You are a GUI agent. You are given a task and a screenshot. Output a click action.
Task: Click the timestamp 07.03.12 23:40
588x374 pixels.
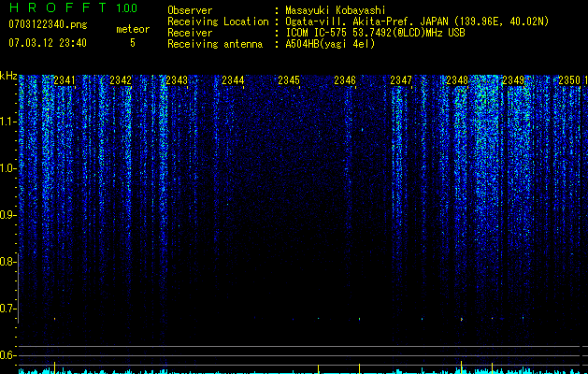click(48, 43)
